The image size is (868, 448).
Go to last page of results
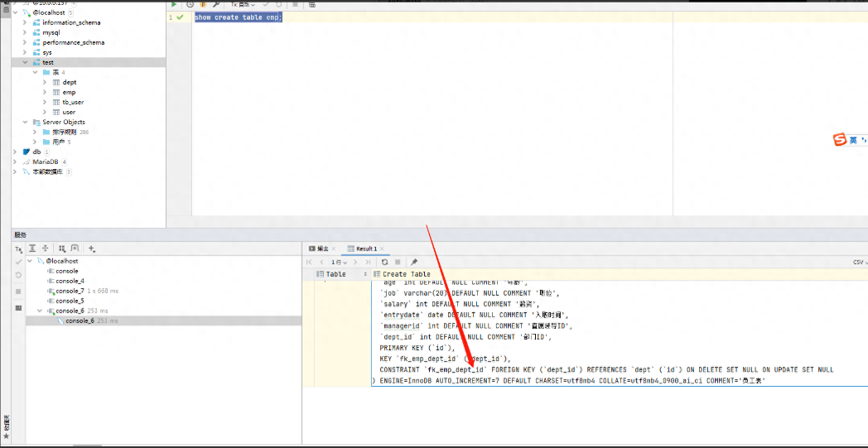pos(368,262)
